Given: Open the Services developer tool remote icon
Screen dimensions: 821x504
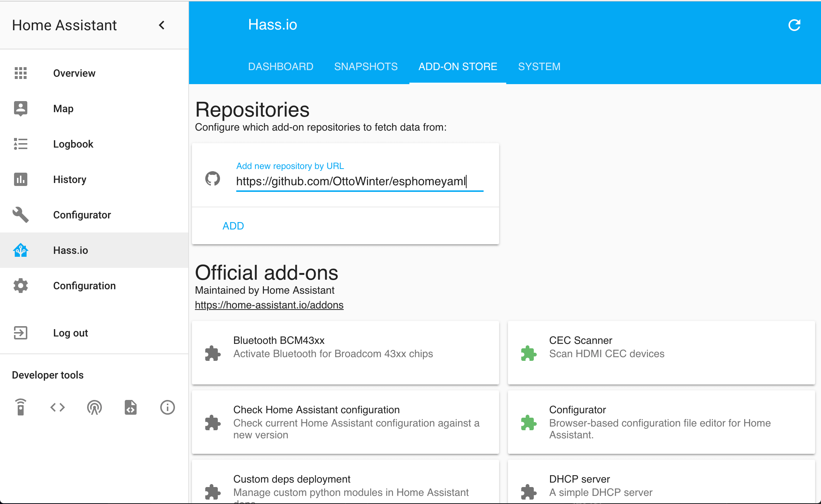Looking at the screenshot, I should tap(21, 407).
